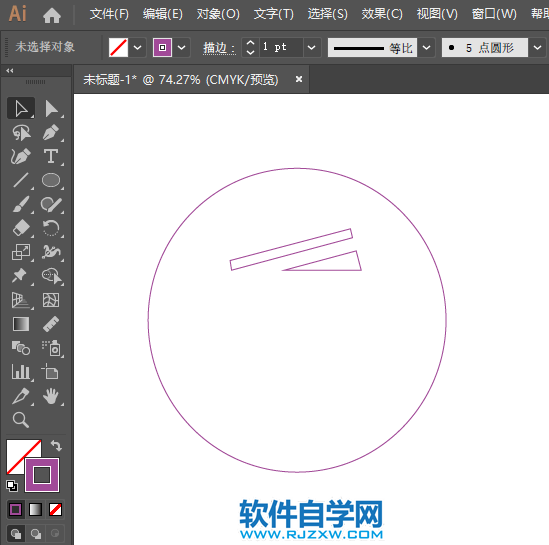Enable Draw Behind mode
Screen dimensions: 549x545
click(x=36, y=533)
